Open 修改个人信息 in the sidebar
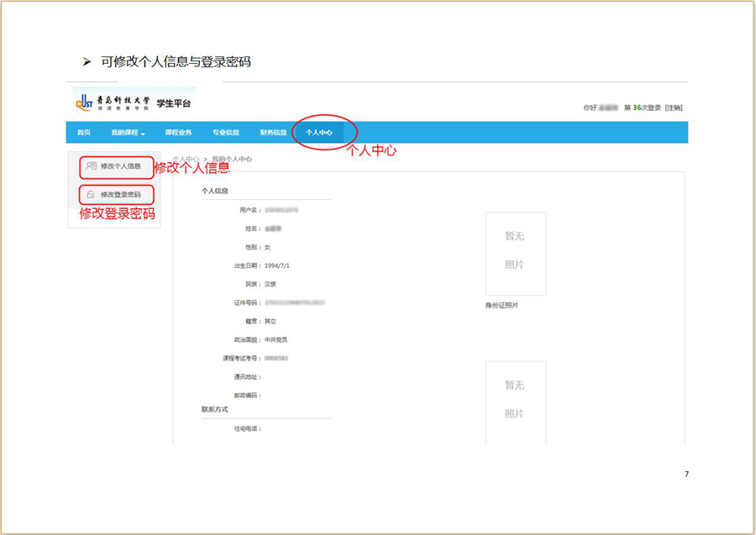Viewport: 756px width, 535px height. [x=120, y=166]
